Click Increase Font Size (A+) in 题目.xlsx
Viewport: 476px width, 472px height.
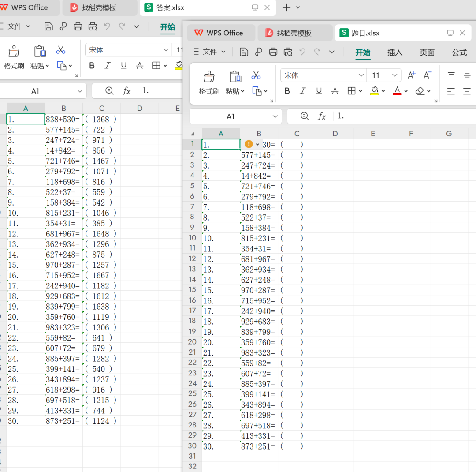click(411, 75)
